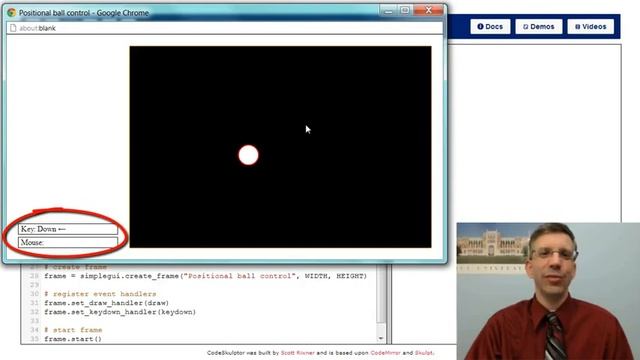Click the code editor vertical scrollbar thumb
This screenshot has width=640, height=360.
coord(380,294)
